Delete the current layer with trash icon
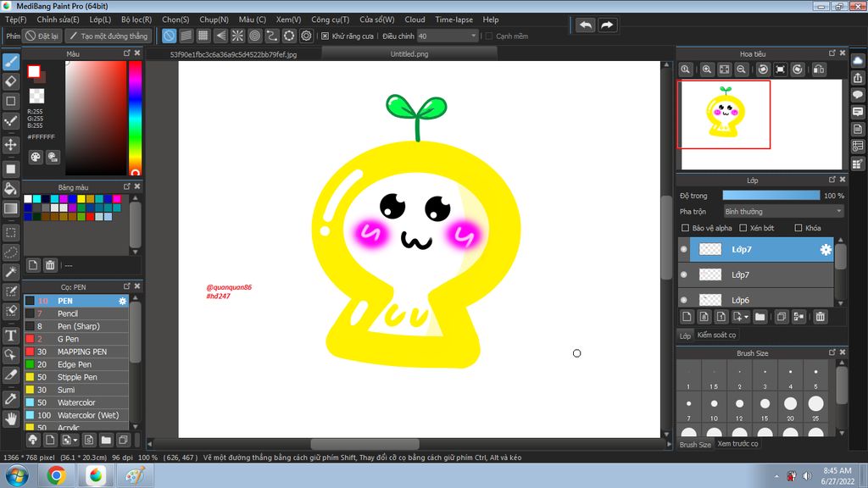 (821, 317)
